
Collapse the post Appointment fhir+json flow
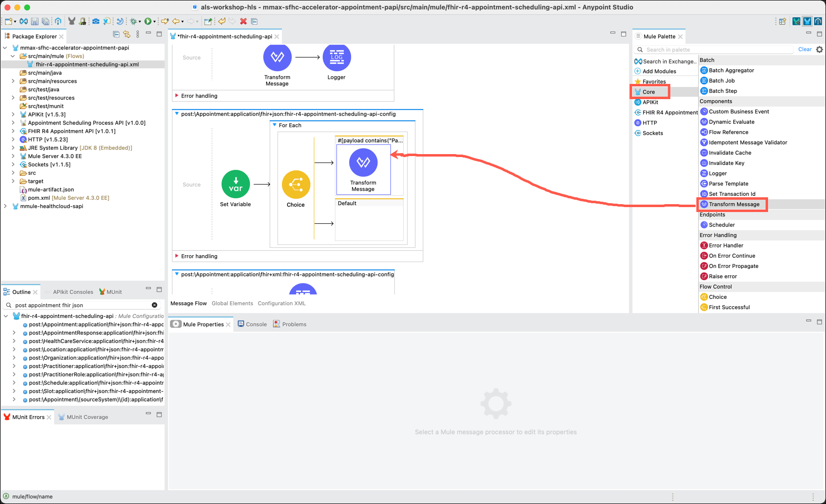pyautogui.click(x=177, y=114)
